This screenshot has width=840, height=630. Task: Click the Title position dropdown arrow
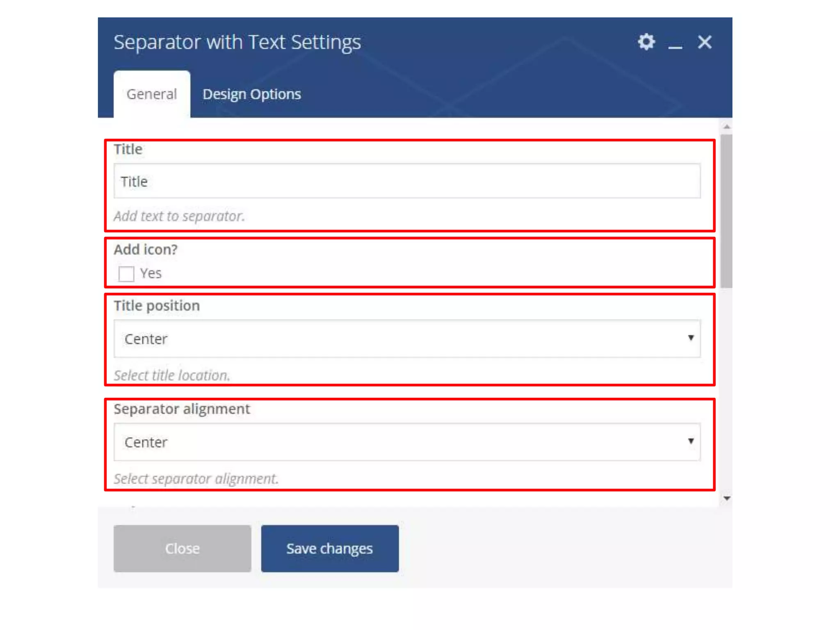pyautogui.click(x=691, y=338)
